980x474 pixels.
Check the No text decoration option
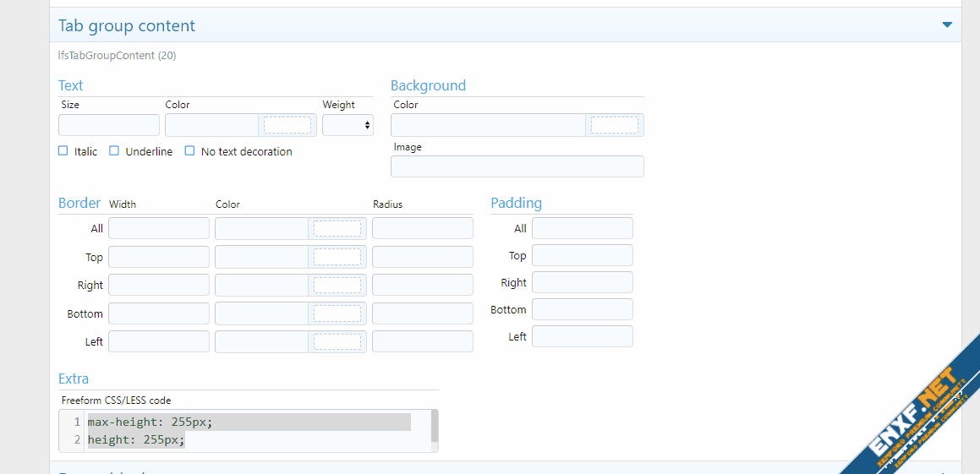click(190, 151)
